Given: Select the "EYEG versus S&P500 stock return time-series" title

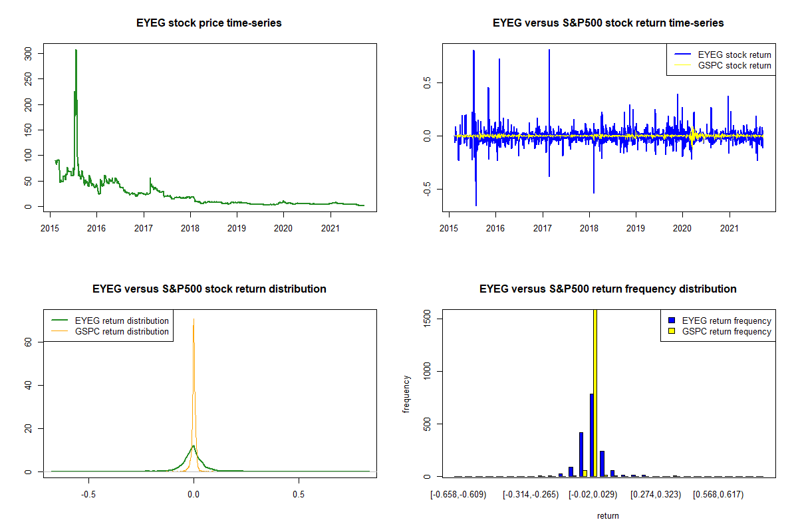Looking at the screenshot, I should pyautogui.click(x=608, y=23).
